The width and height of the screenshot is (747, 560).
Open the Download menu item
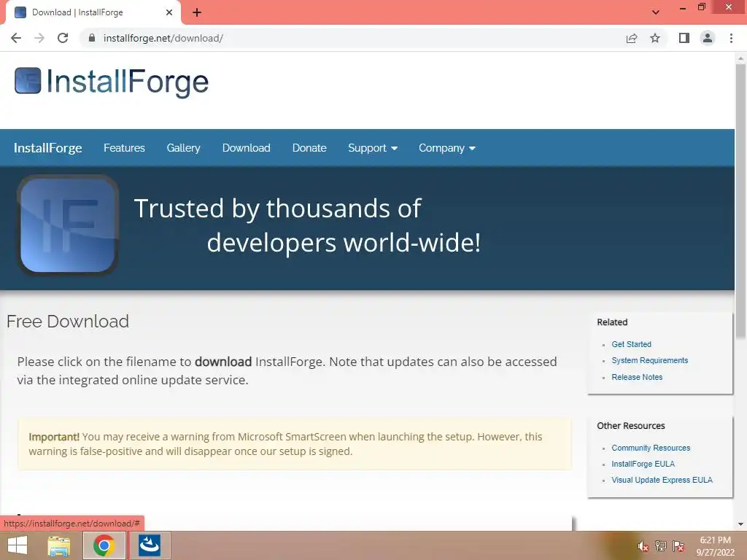247,148
